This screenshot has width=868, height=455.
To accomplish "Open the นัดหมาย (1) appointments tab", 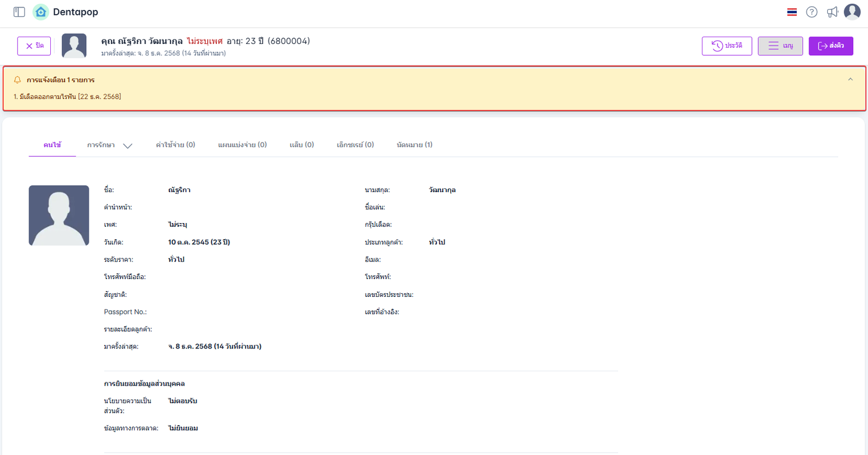I will tap(415, 145).
